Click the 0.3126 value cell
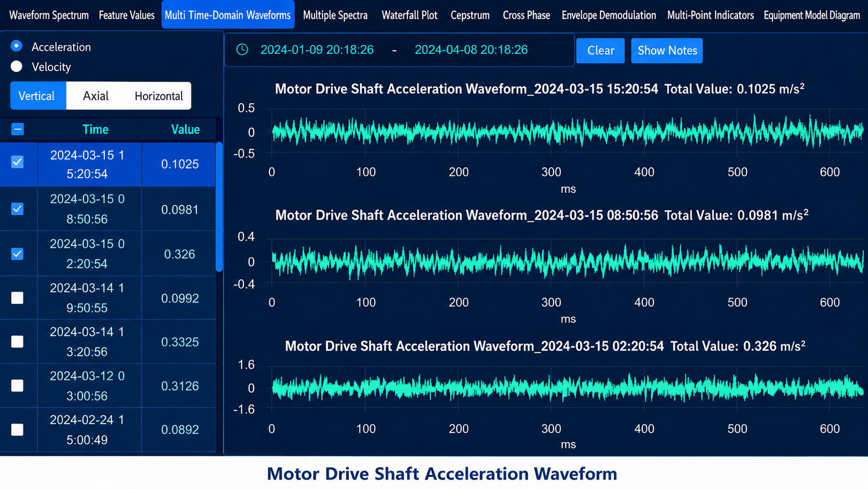Image resolution: width=868 pixels, height=489 pixels. coord(179,386)
